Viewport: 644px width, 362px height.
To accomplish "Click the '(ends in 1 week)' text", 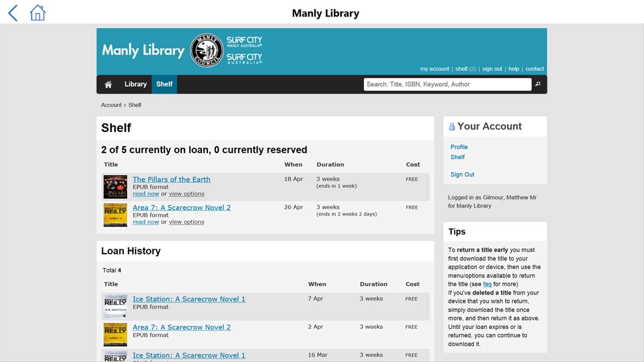I will (x=336, y=186).
